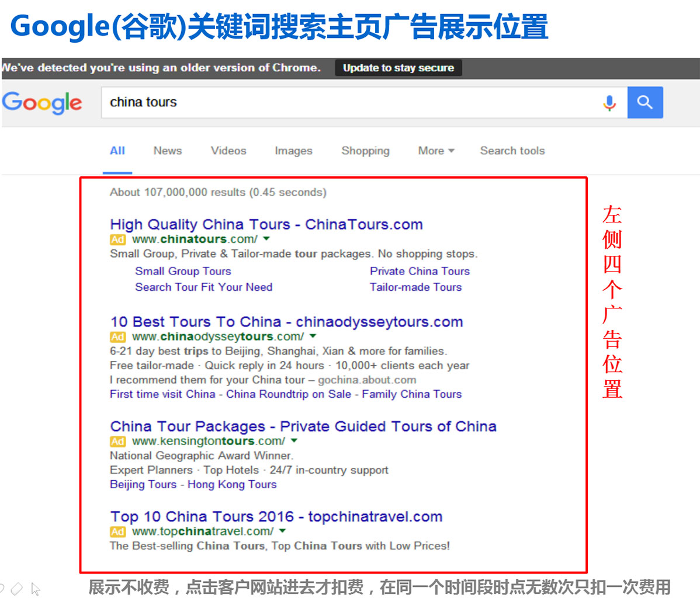Click the www.kensingtontours.com display URL
The width and height of the screenshot is (700, 601).
pyautogui.click(x=209, y=442)
